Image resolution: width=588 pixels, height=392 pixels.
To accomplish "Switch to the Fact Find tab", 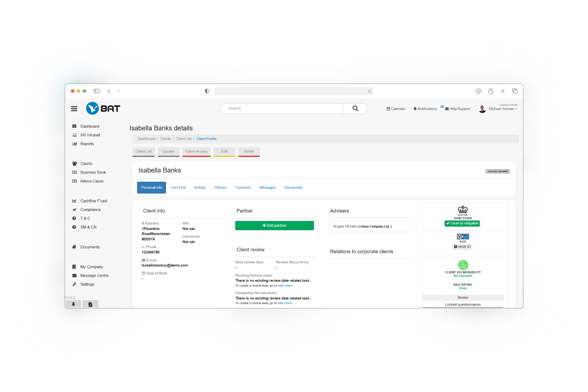I will tap(178, 187).
